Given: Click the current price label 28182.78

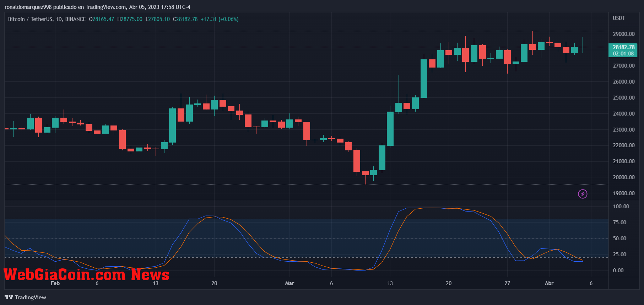Looking at the screenshot, I should click(x=624, y=47).
